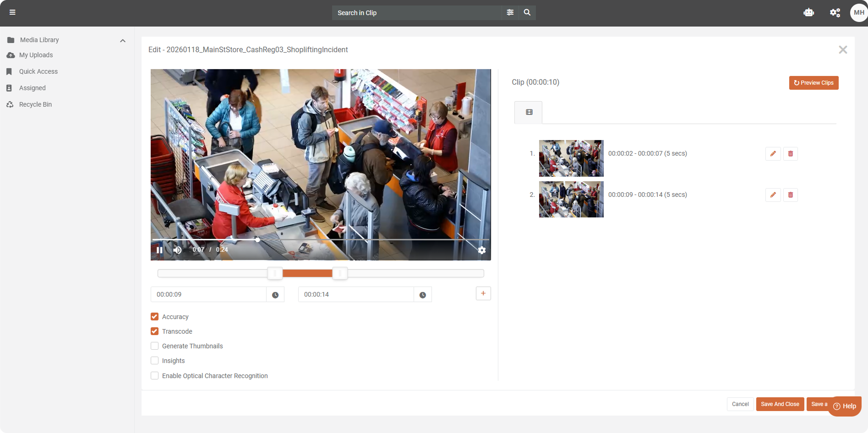
Task: Click clip 2's thumbnail image
Action: (571, 199)
